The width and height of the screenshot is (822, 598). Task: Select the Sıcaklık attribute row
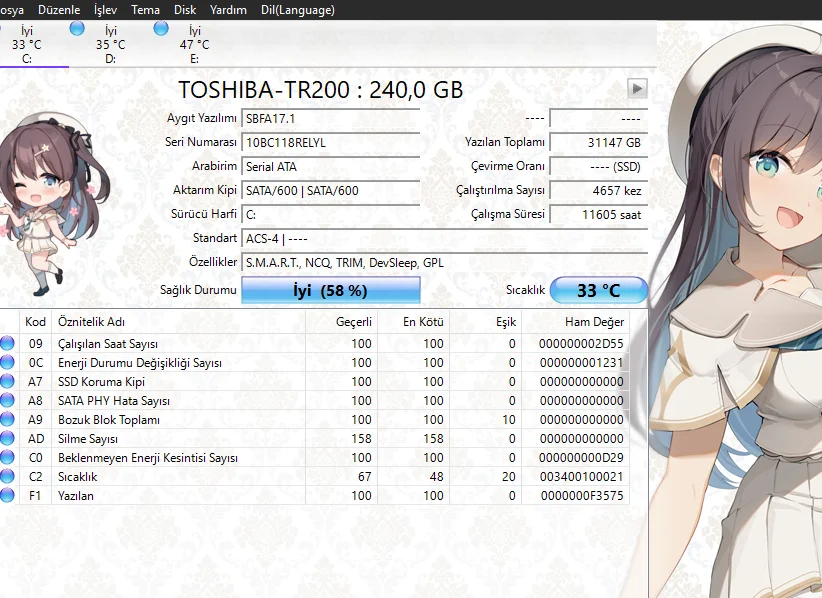[x=315, y=476]
